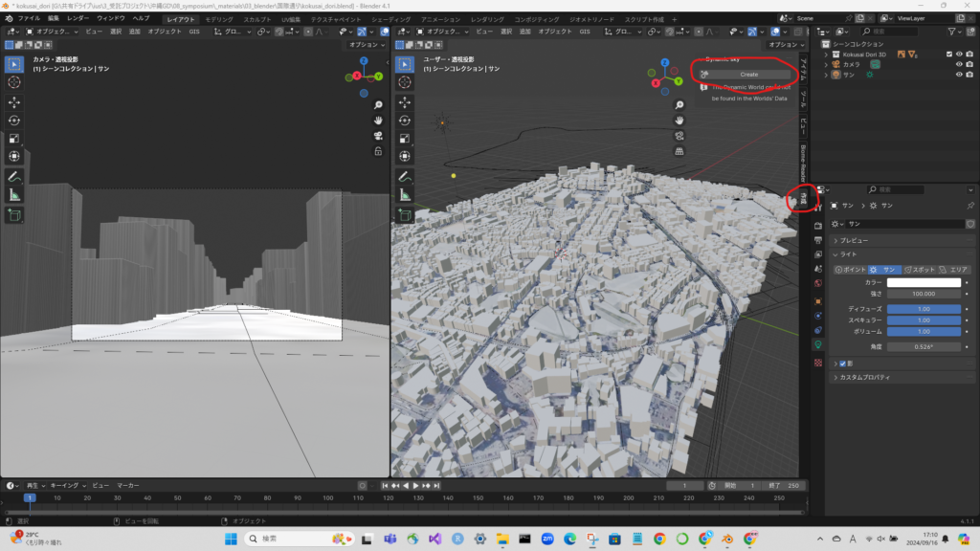Click the white カラー swatch
980x551 pixels.
tap(924, 282)
